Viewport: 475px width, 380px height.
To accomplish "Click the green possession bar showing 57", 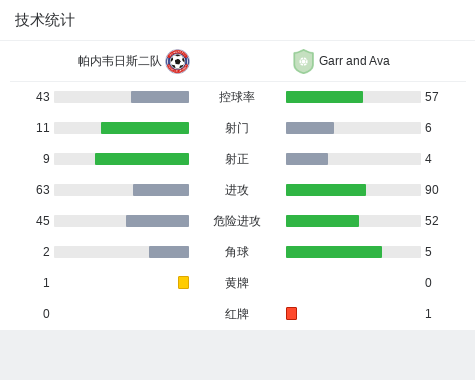I will click(x=324, y=97).
